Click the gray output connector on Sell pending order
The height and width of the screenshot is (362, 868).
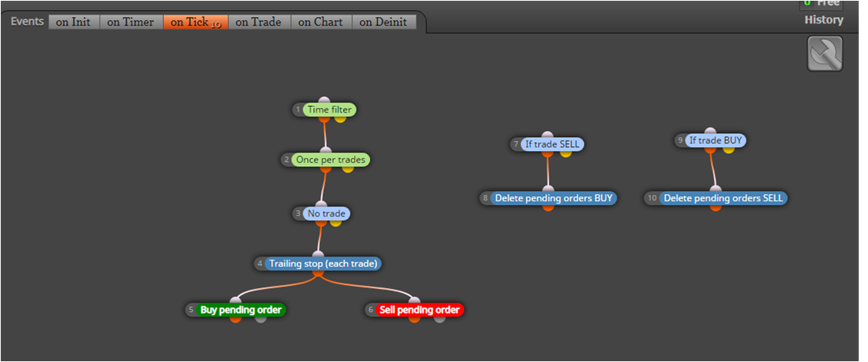(439, 319)
